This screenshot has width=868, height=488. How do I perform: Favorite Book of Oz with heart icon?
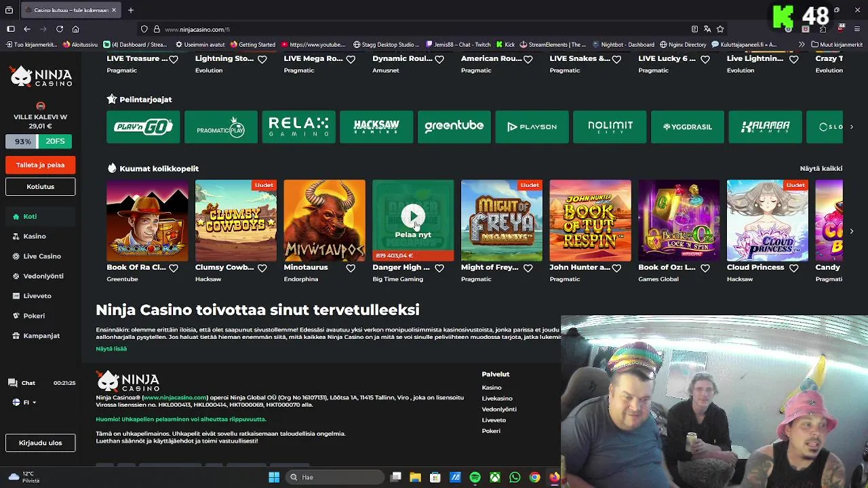point(705,268)
